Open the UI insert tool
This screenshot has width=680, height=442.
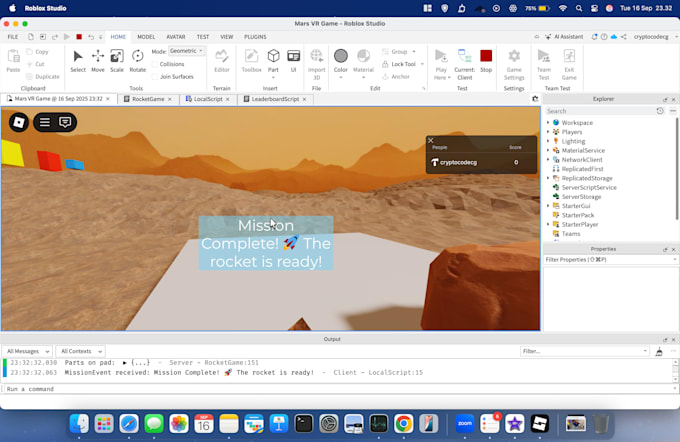[x=294, y=61]
